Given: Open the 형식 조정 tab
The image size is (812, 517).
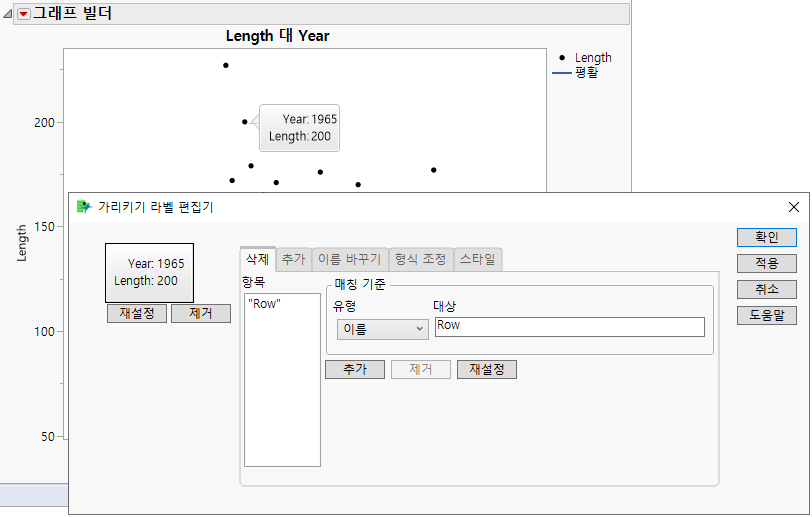Looking at the screenshot, I should pyautogui.click(x=420, y=259).
